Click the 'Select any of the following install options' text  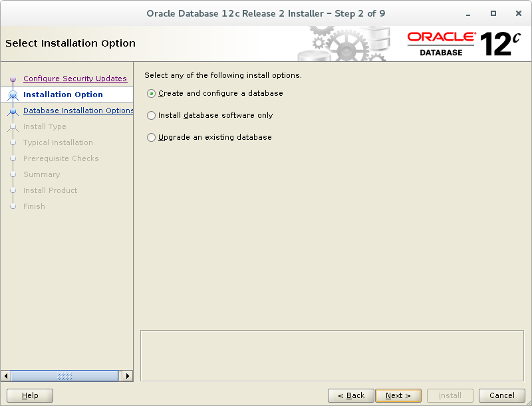223,75
